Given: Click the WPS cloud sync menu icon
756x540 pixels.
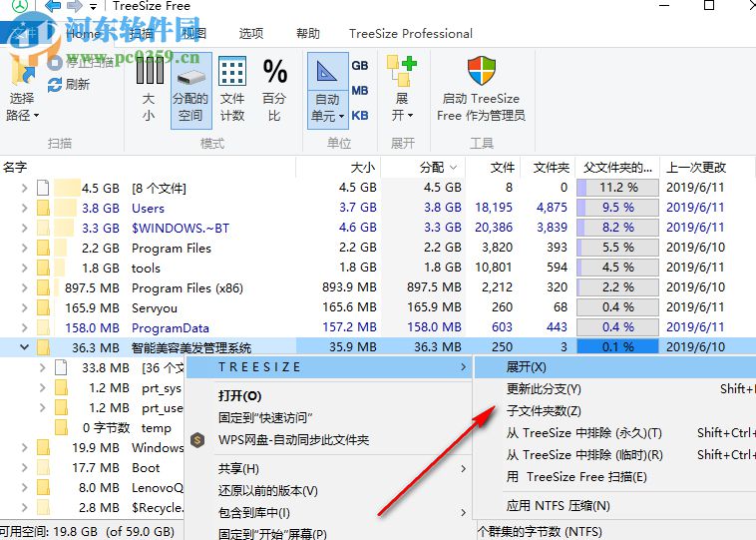Looking at the screenshot, I should point(197,440).
